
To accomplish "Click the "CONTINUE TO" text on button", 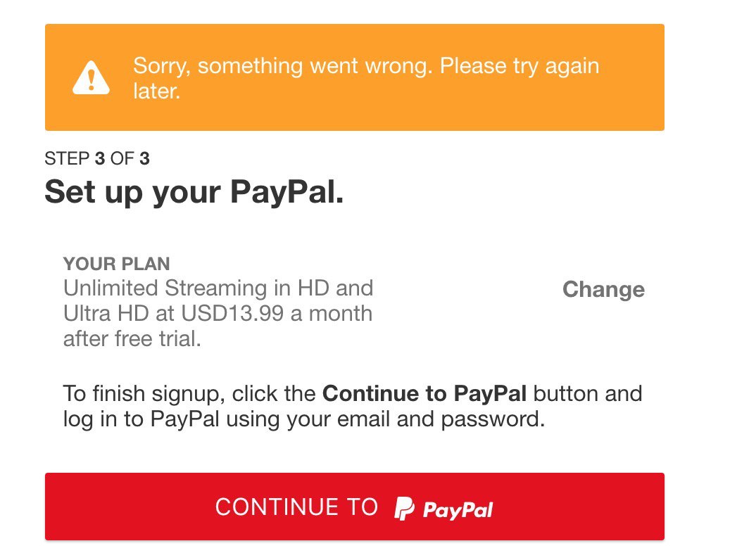I will tap(296, 507).
